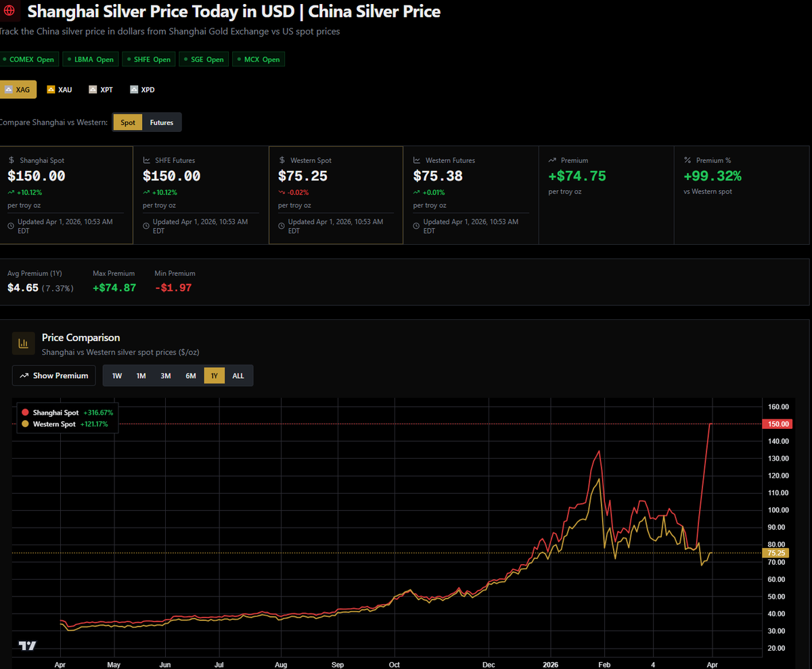Click the Price Comparison bar chart icon

pyautogui.click(x=24, y=343)
